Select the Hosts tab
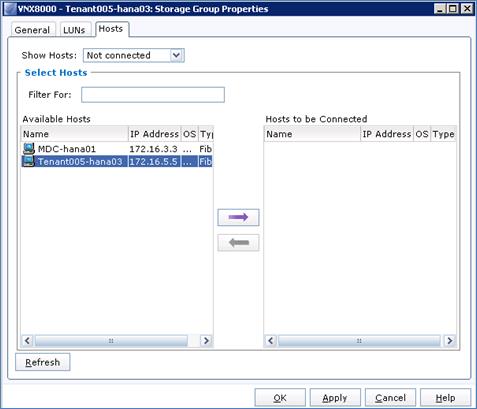The width and height of the screenshot is (477, 409). [111, 29]
